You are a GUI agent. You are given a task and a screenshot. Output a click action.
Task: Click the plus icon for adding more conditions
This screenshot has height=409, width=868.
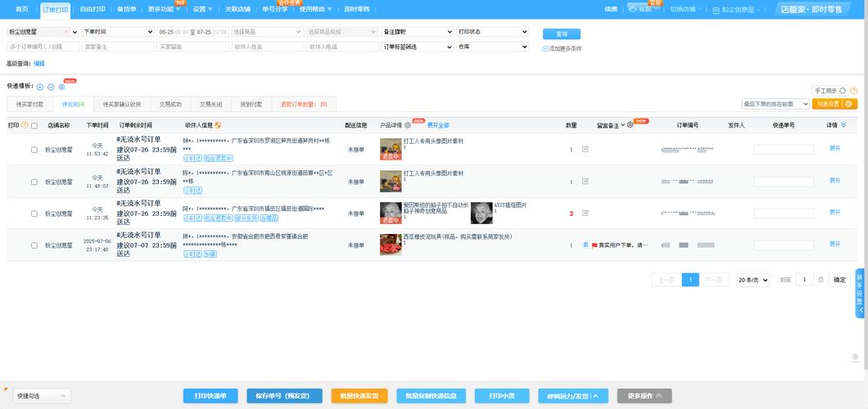click(x=545, y=48)
